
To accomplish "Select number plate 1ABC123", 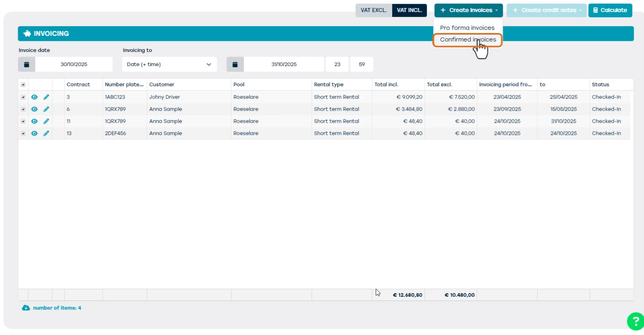I will coord(115,97).
